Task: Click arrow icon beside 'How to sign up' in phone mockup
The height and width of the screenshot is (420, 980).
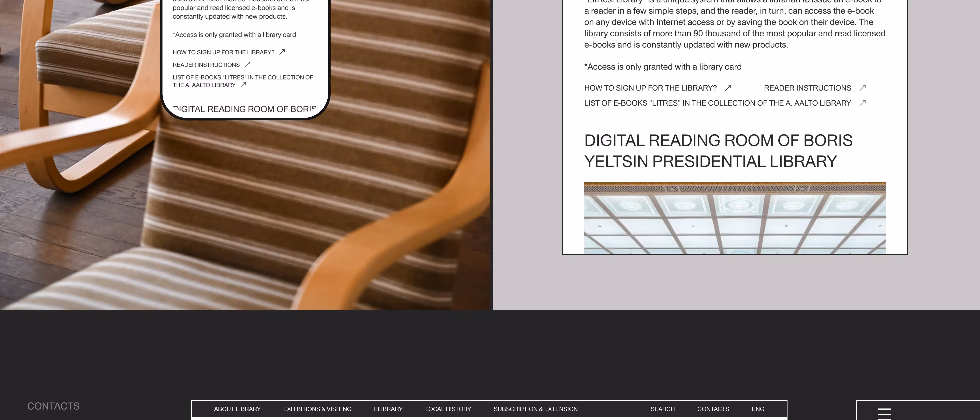Action: (x=282, y=52)
